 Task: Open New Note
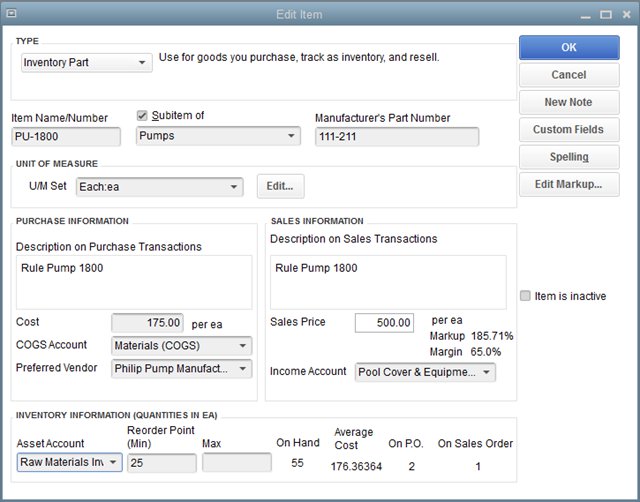pos(568,102)
